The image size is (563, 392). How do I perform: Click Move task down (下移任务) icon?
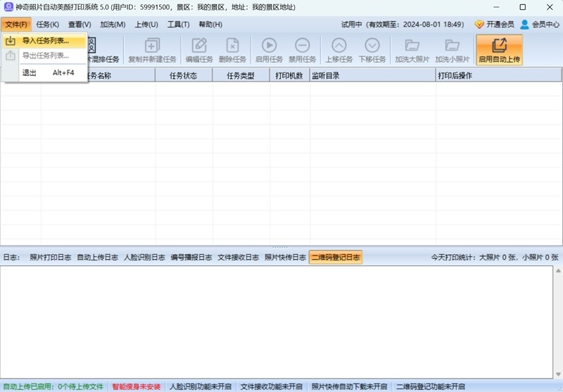coord(372,45)
